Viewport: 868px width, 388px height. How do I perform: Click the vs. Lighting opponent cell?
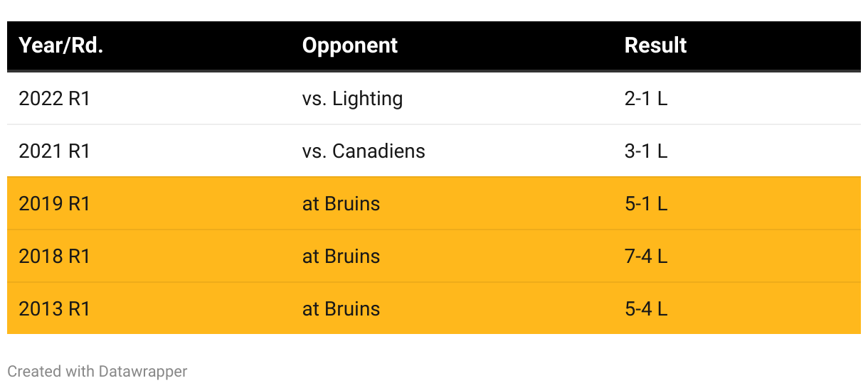click(352, 99)
